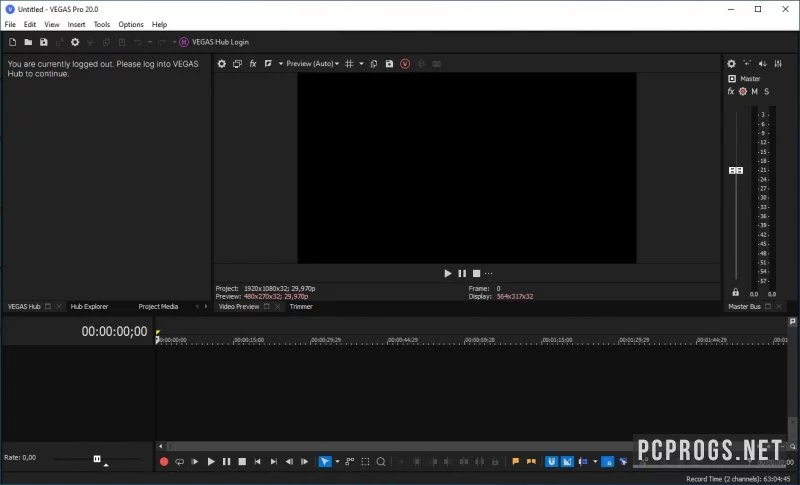This screenshot has height=485, width=800.
Task: Open the Preview (Auto) quality dropdown
Action: pyautogui.click(x=312, y=64)
